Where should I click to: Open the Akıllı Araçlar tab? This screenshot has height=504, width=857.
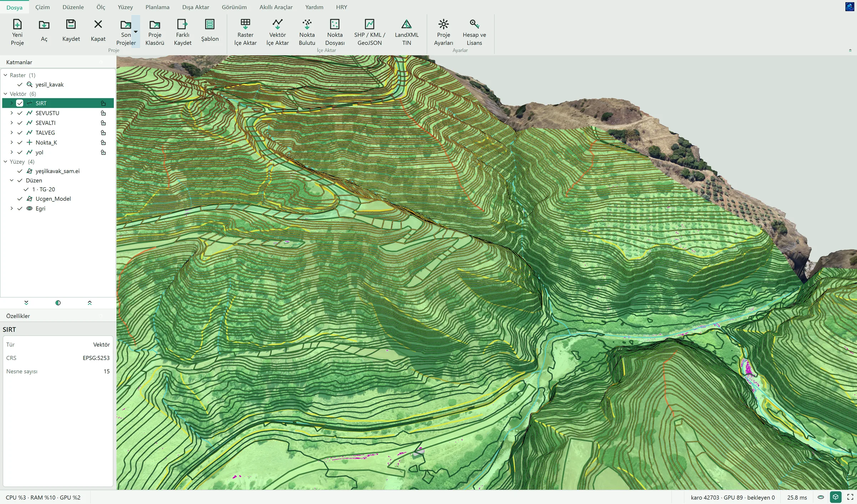(x=276, y=7)
